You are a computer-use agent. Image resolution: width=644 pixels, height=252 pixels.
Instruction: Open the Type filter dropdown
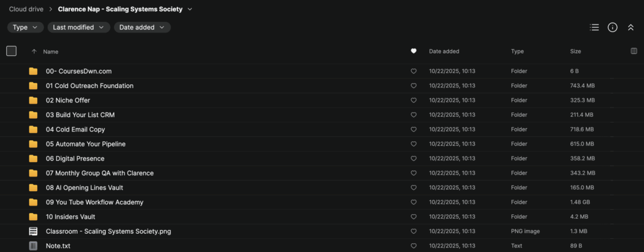(x=25, y=28)
